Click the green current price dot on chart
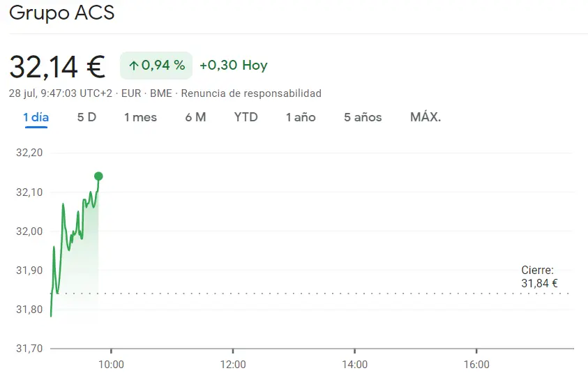The height and width of the screenshot is (380, 588). (x=98, y=176)
